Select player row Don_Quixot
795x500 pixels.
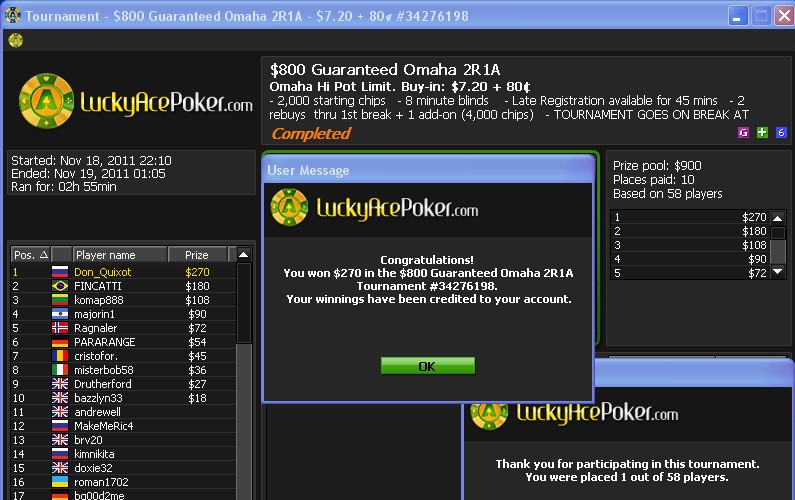[x=123, y=272]
